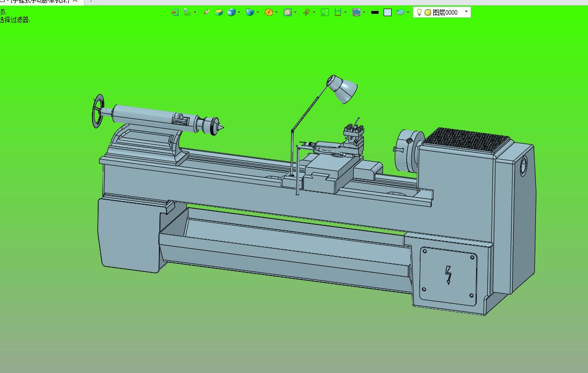
Task: Open the view orientation dropdown arrow
Action: (x=258, y=12)
